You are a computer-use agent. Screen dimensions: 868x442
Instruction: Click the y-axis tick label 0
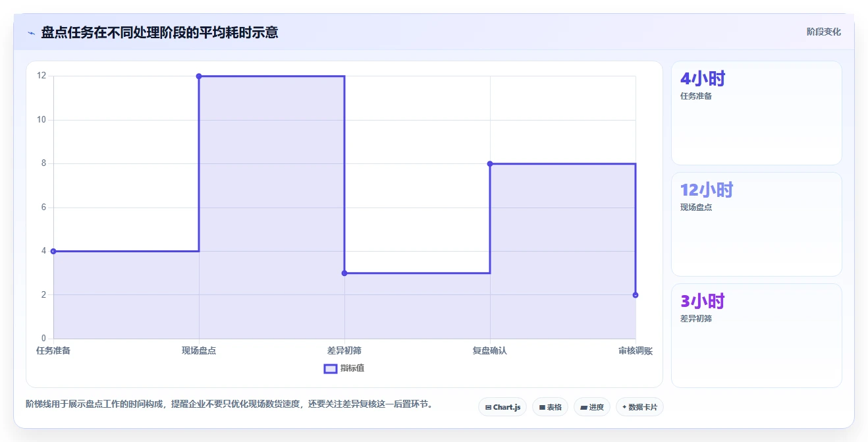43,339
